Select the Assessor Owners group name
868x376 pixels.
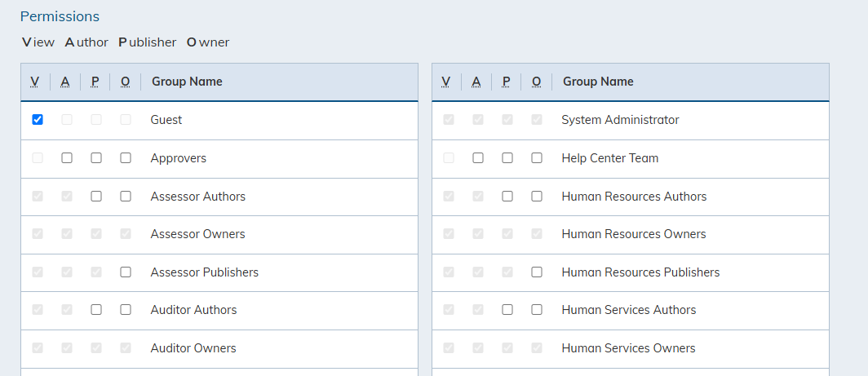tap(197, 234)
